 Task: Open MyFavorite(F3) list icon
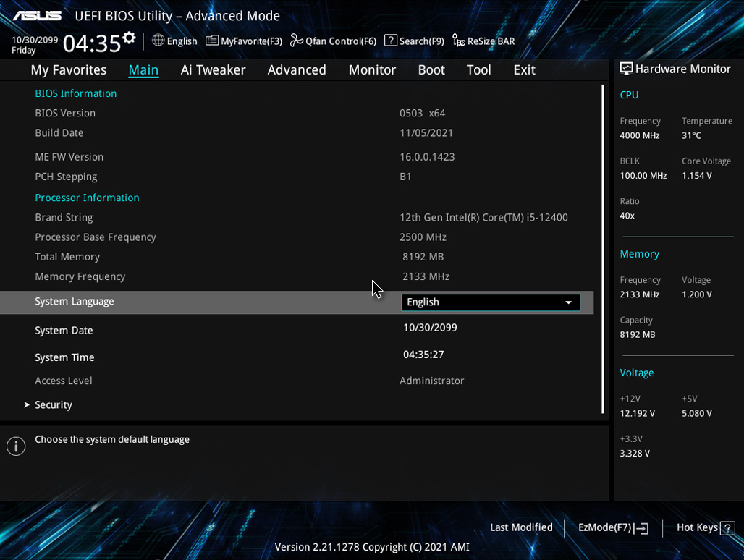click(x=211, y=41)
